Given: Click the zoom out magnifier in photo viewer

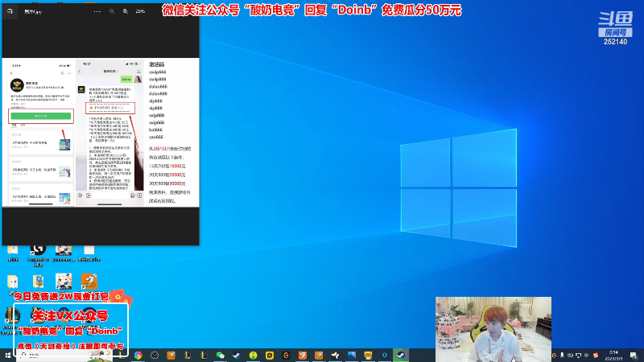Looking at the screenshot, I should pos(112,11).
